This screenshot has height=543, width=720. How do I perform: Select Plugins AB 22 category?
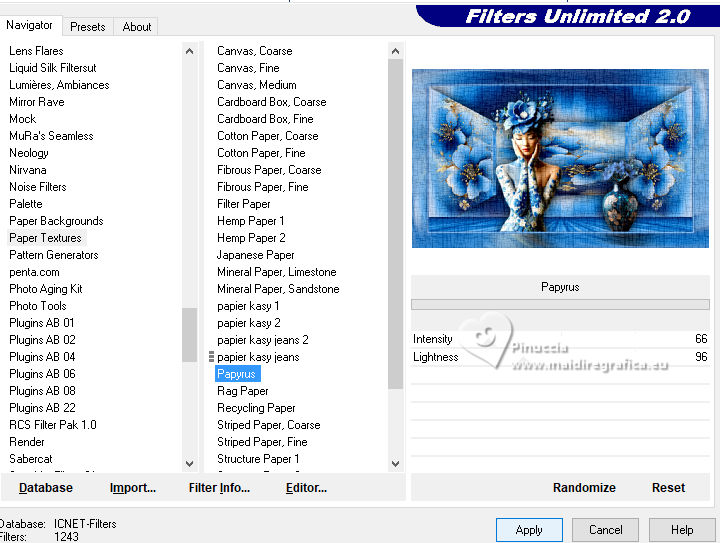(x=42, y=408)
